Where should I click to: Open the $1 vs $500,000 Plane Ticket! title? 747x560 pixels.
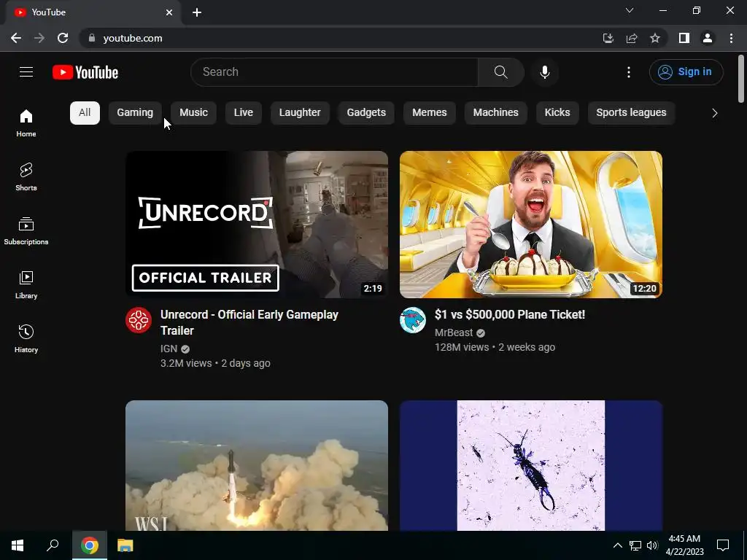(510, 314)
